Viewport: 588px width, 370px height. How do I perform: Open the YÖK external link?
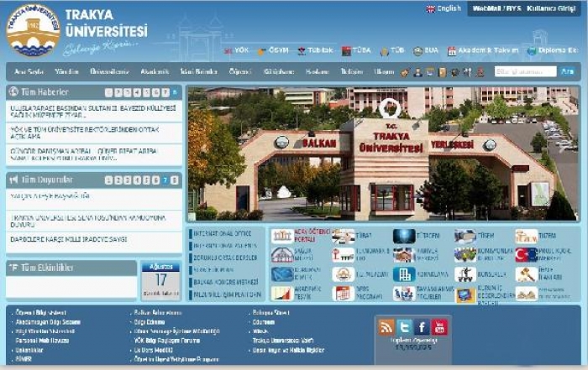[237, 50]
